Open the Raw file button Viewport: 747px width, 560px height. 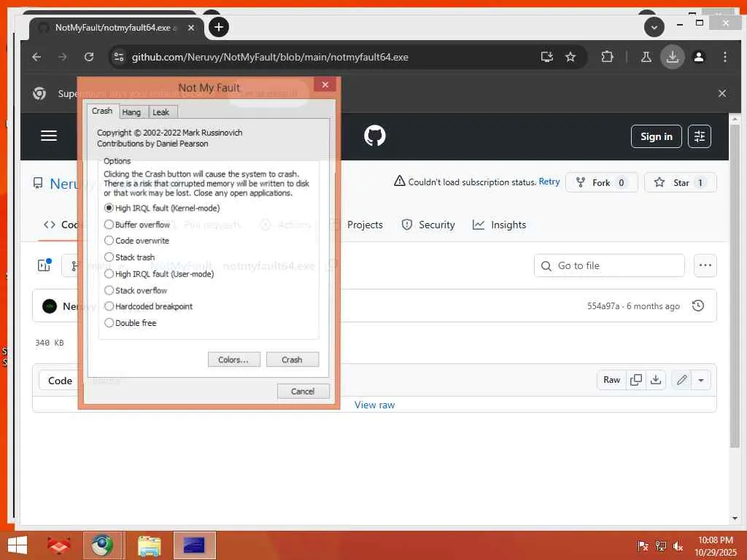click(612, 379)
